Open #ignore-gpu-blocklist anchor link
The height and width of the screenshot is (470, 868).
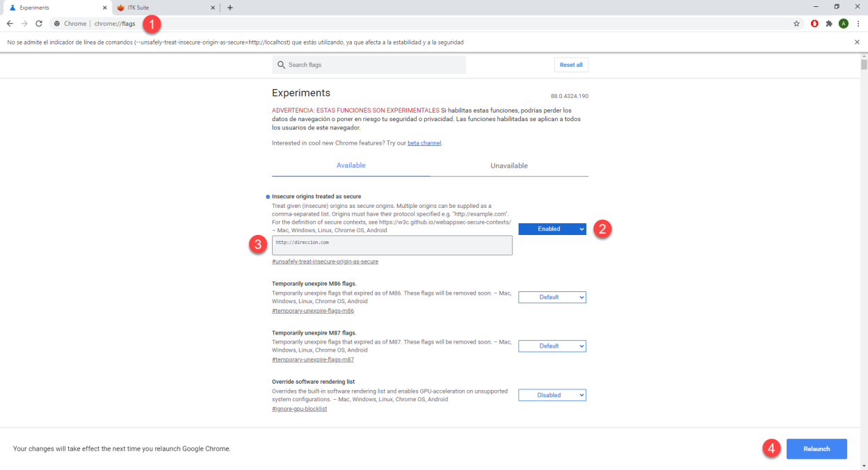299,409
